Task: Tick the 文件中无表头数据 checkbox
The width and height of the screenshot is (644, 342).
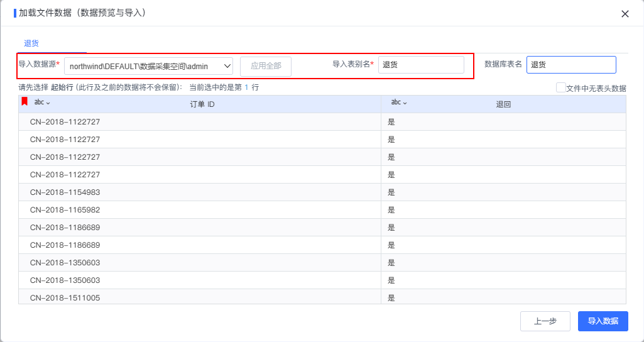Action: [x=560, y=87]
